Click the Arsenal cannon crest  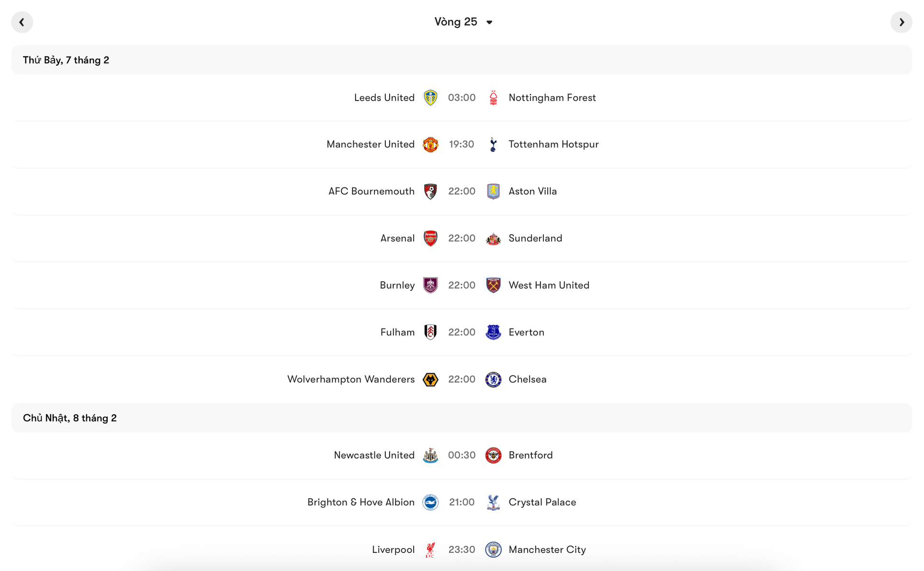[x=430, y=238]
